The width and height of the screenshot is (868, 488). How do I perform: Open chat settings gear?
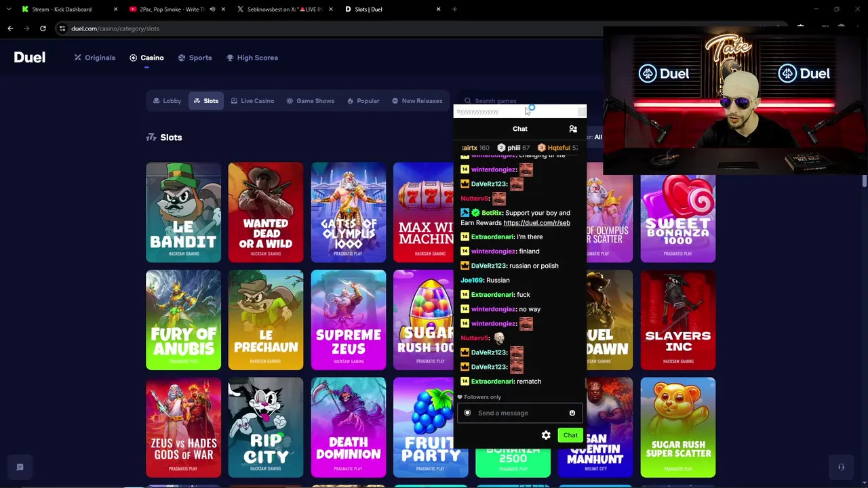click(546, 435)
